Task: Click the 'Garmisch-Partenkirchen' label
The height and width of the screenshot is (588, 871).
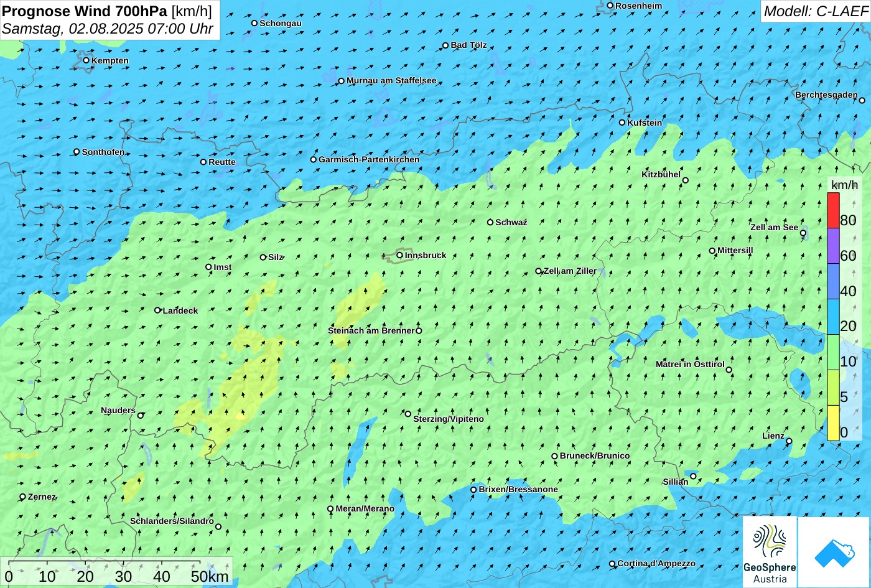Action: click(369, 159)
